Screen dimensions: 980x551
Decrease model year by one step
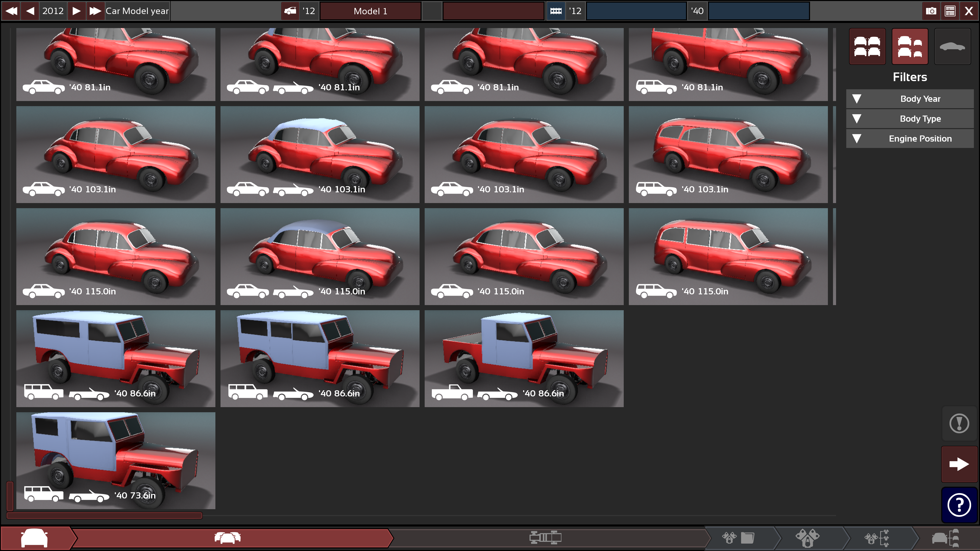(x=30, y=11)
